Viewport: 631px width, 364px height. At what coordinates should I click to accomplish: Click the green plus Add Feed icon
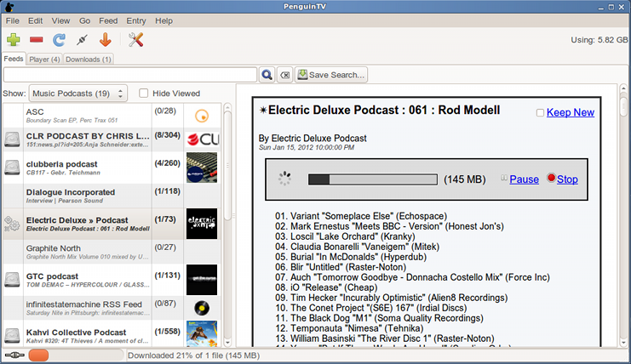tap(14, 40)
